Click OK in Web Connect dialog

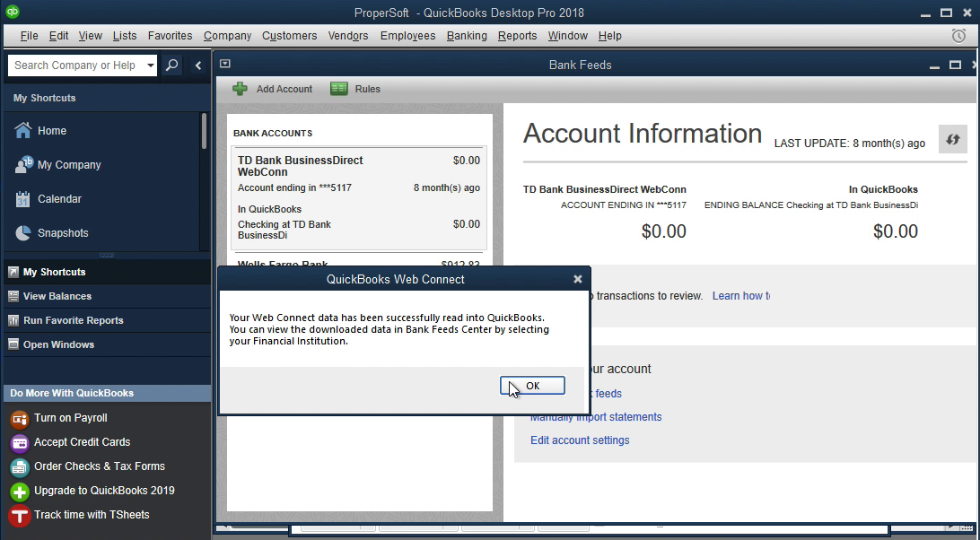tap(532, 386)
